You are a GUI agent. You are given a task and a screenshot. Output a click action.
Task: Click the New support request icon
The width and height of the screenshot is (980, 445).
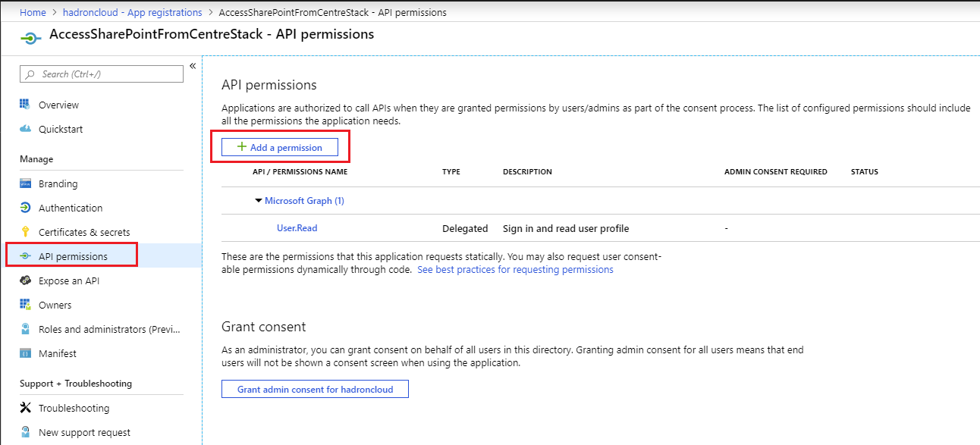click(25, 432)
